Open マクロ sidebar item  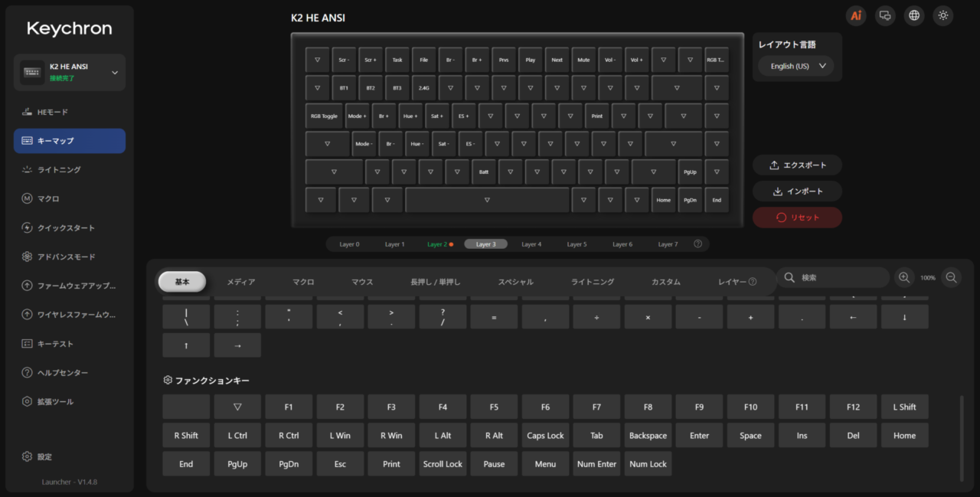point(70,199)
